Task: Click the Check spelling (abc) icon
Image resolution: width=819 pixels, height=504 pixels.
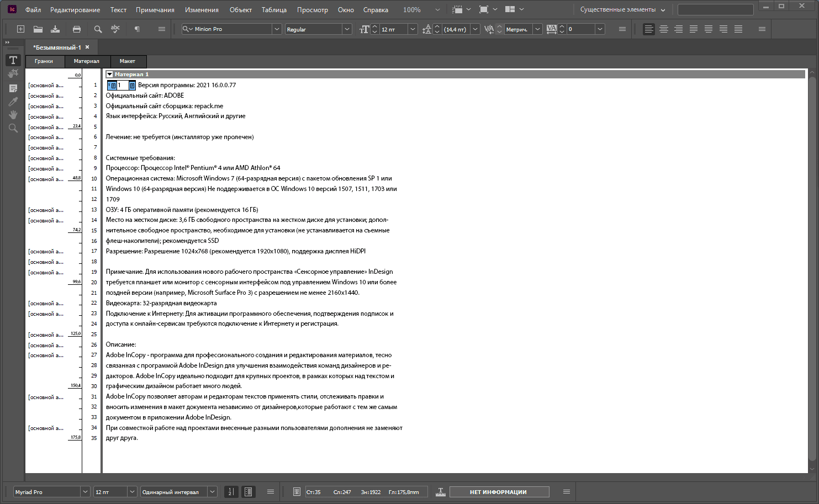Action: tap(115, 29)
